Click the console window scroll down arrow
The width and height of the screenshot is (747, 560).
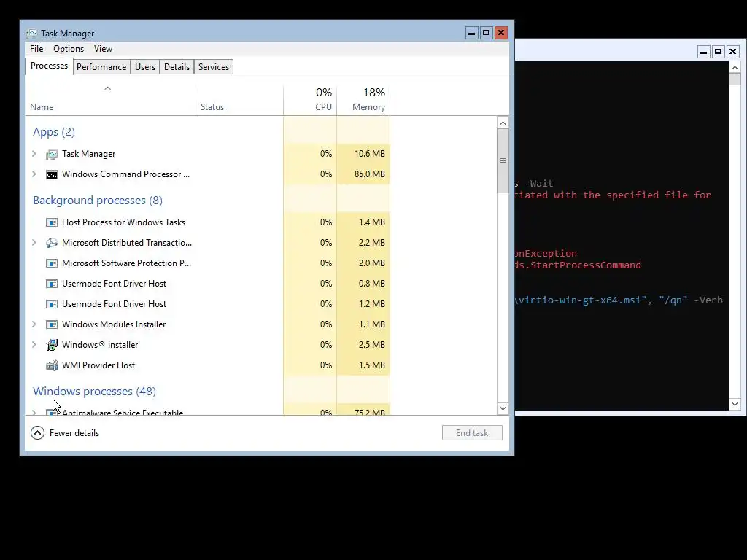pos(735,404)
